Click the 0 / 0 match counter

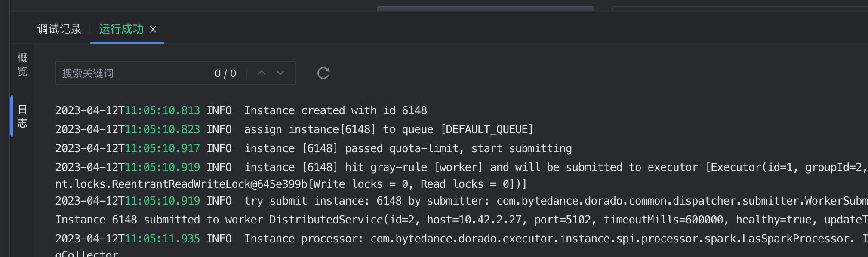(225, 74)
